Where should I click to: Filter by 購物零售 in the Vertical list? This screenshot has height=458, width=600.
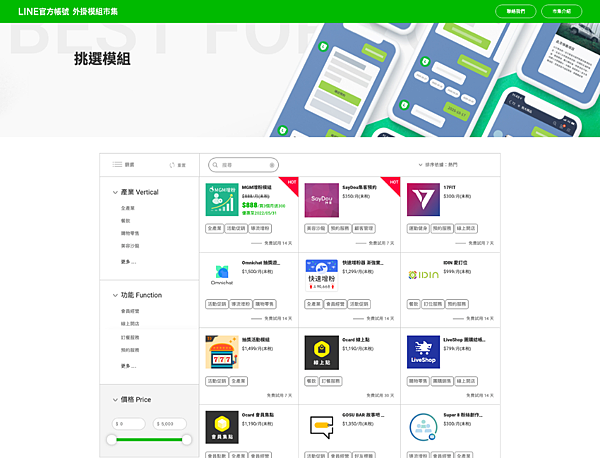(130, 233)
